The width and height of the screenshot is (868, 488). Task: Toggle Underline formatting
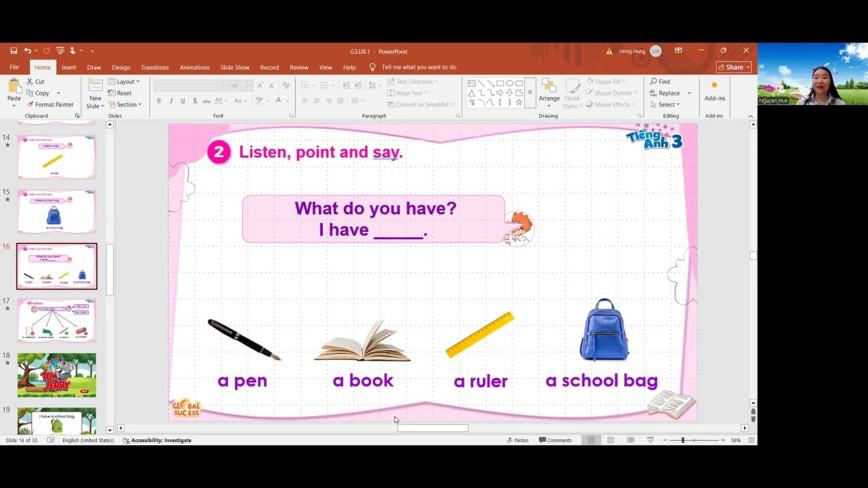pos(182,101)
